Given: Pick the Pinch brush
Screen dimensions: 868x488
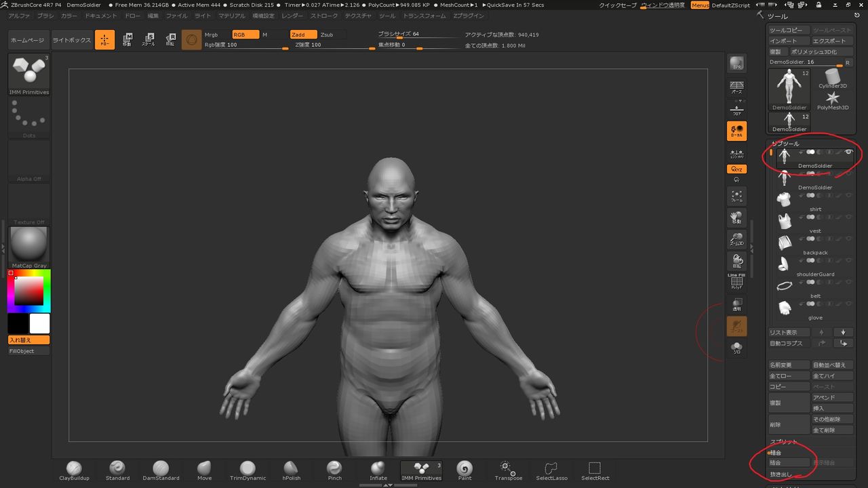Looking at the screenshot, I should (334, 469).
